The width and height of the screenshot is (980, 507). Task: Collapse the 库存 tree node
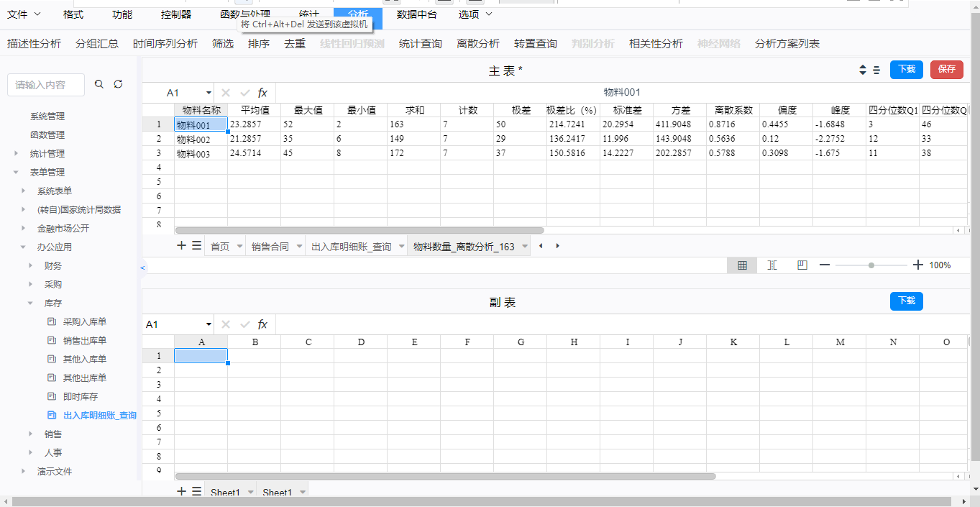(x=30, y=303)
